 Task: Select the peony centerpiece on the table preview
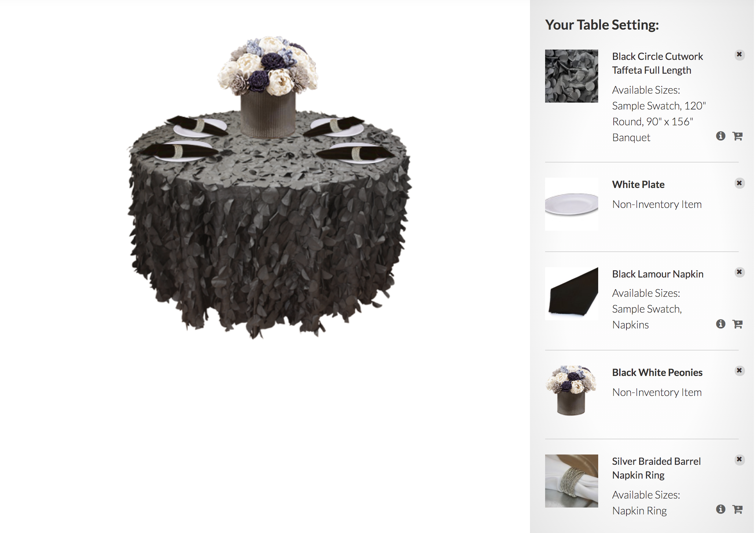tap(268, 86)
